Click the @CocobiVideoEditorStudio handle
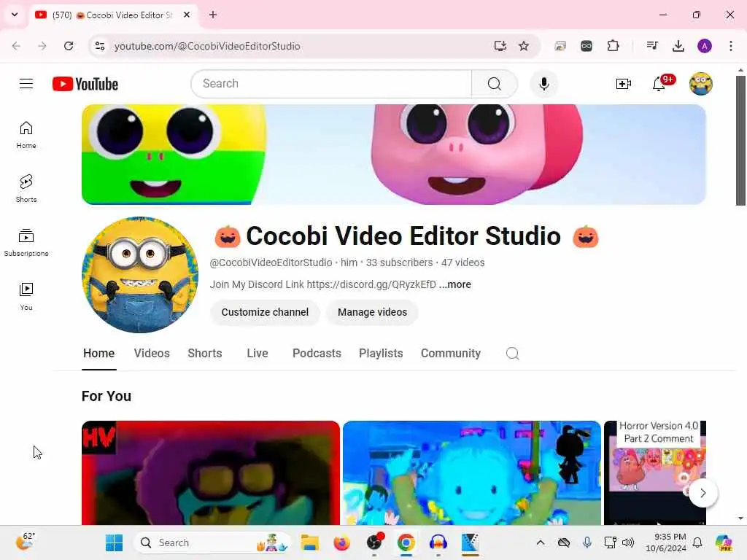 pos(271,262)
